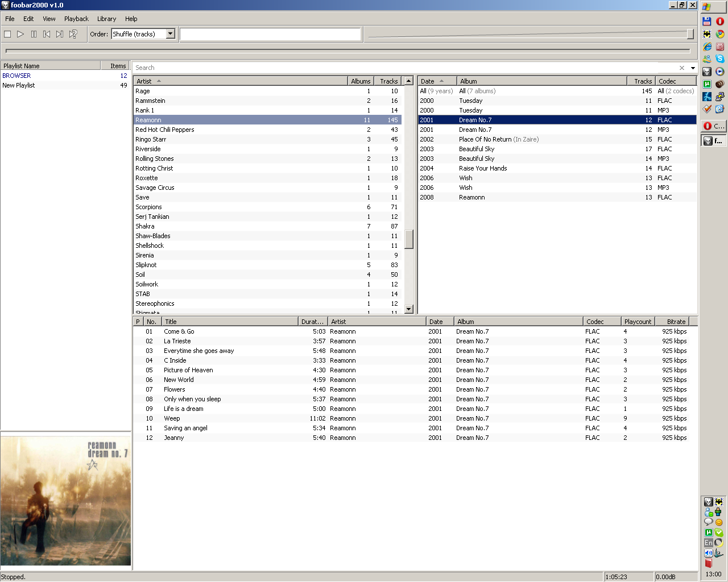Select the 2008 Reamonn album row
Image resolution: width=728 pixels, height=582 pixels.
tap(557, 197)
